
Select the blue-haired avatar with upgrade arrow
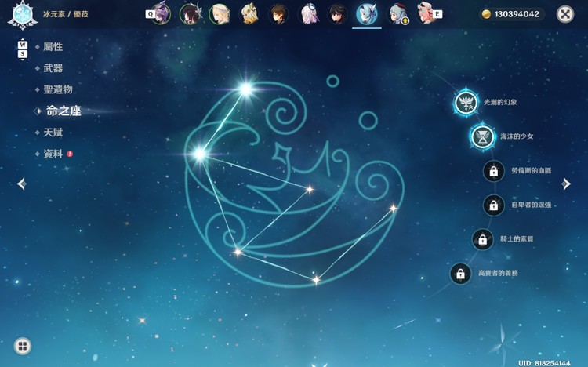pyautogui.click(x=397, y=14)
